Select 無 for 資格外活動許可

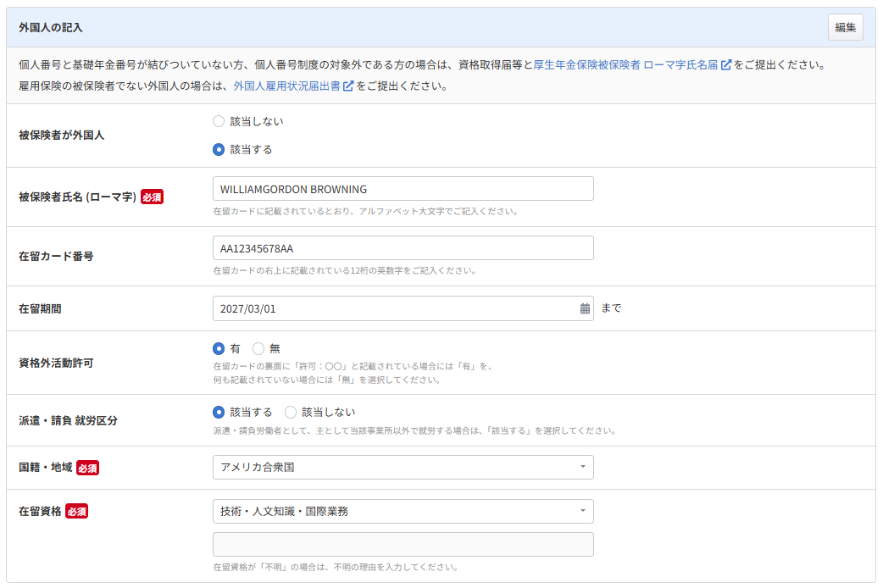click(x=258, y=348)
